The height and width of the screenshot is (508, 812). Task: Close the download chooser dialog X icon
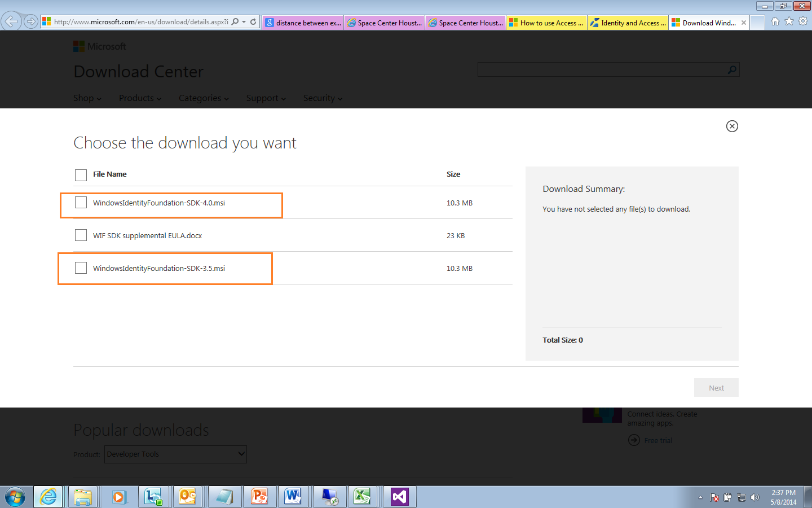click(732, 126)
